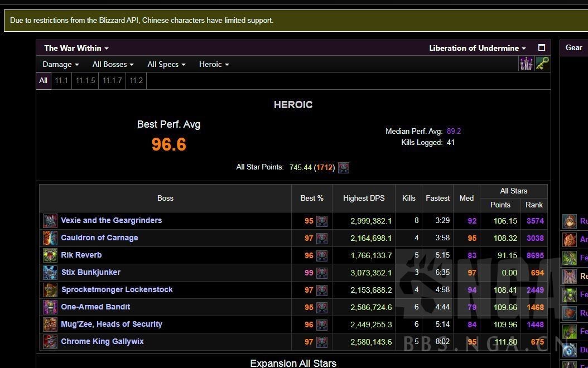Open the Sprocketmonger Lockenstock boss link

pyautogui.click(x=117, y=289)
